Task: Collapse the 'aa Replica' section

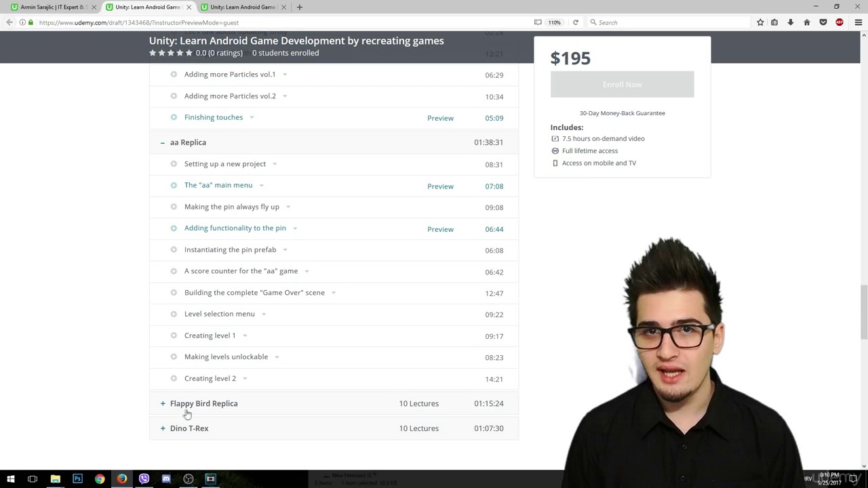Action: tap(163, 142)
